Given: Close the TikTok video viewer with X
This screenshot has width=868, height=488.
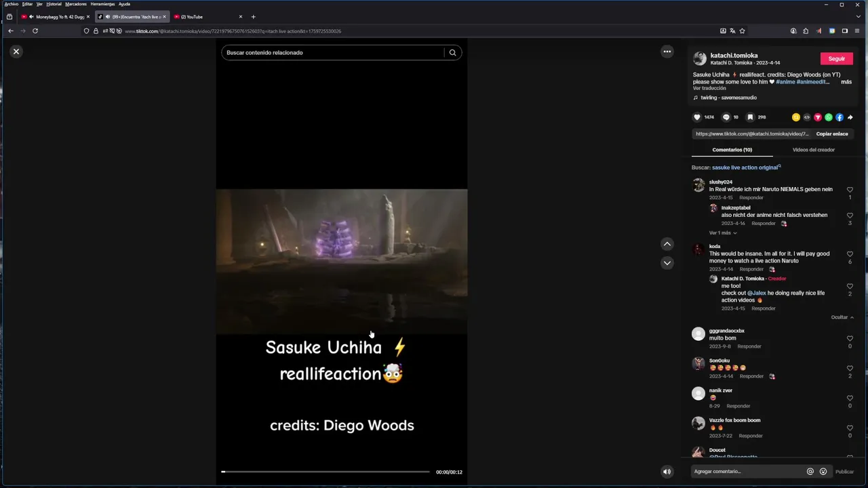Looking at the screenshot, I should tap(16, 52).
